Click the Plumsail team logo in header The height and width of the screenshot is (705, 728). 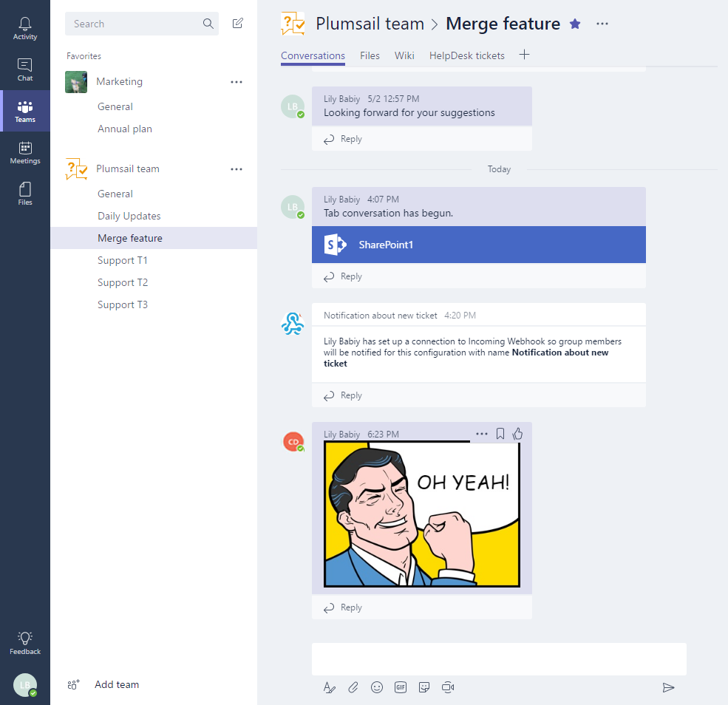(293, 24)
